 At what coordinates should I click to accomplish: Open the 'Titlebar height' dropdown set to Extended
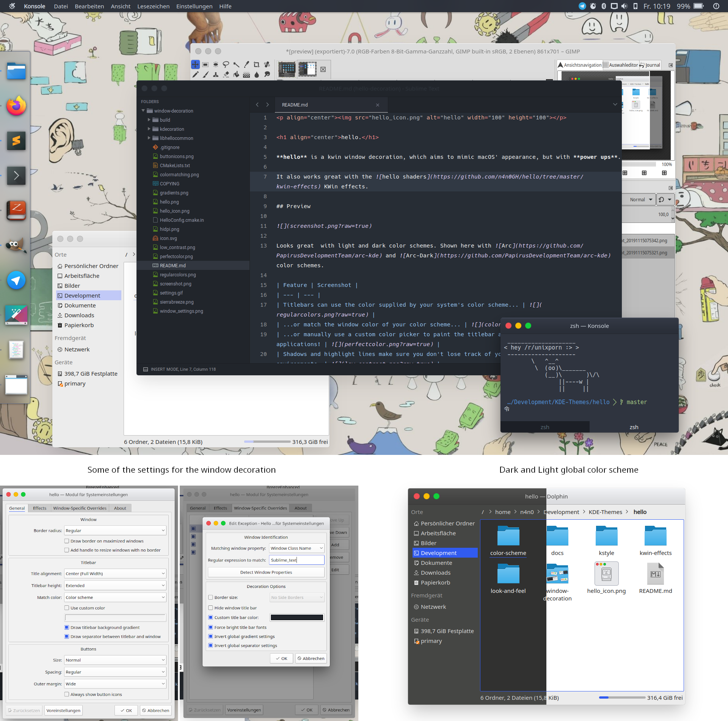[x=115, y=585]
